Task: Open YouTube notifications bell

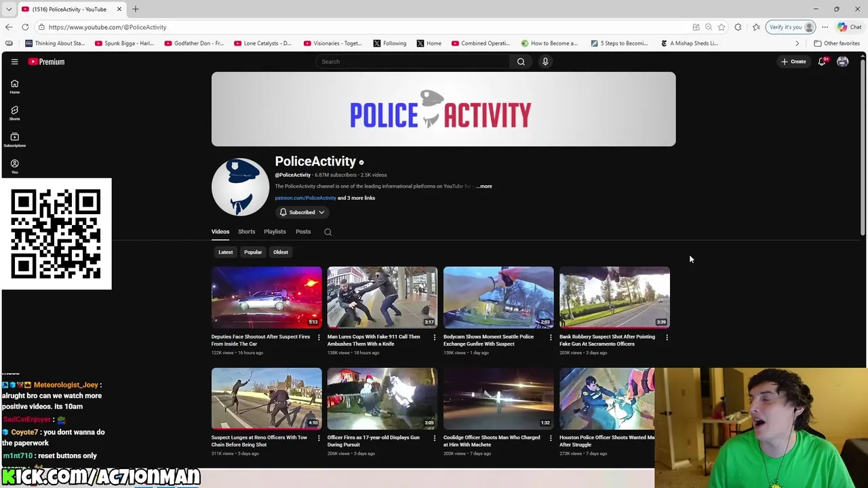Action: coord(822,62)
